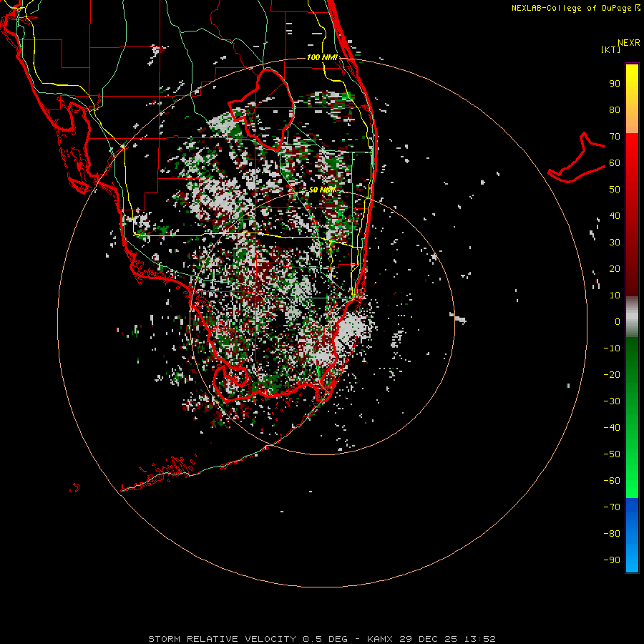Click the positive 40 scale label

tap(615, 216)
